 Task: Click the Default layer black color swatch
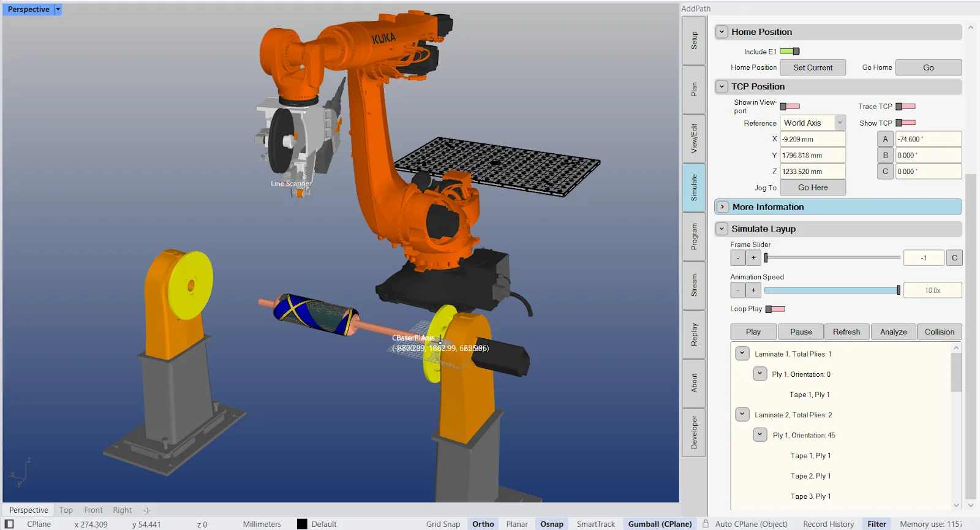pos(302,524)
